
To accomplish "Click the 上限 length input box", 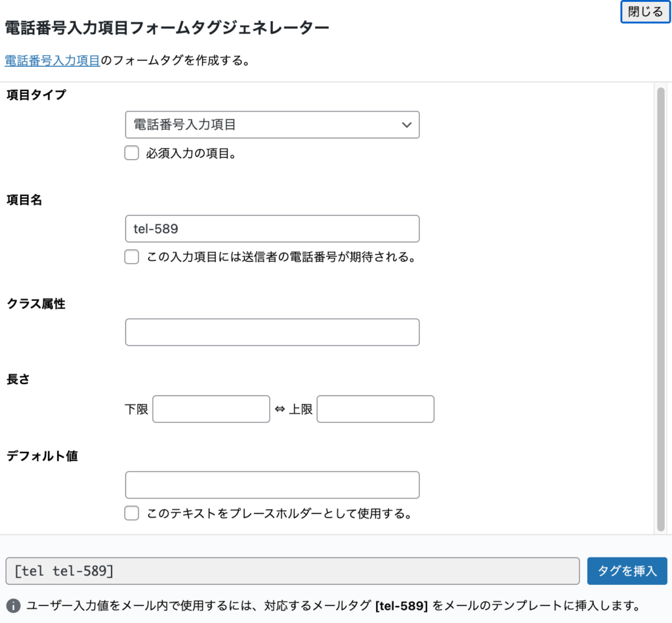I will [375, 409].
